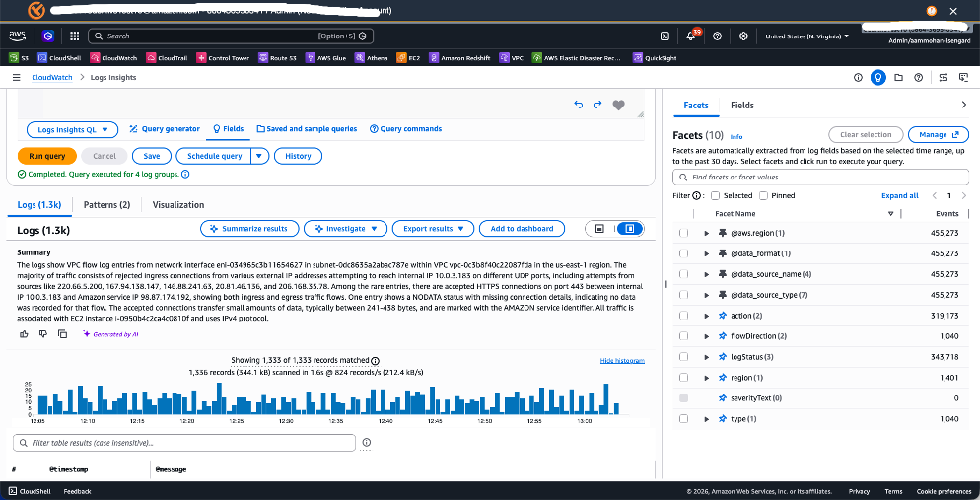Open Athena bookmark in favorites bar
The width and height of the screenshot is (980, 501).
click(x=372, y=58)
